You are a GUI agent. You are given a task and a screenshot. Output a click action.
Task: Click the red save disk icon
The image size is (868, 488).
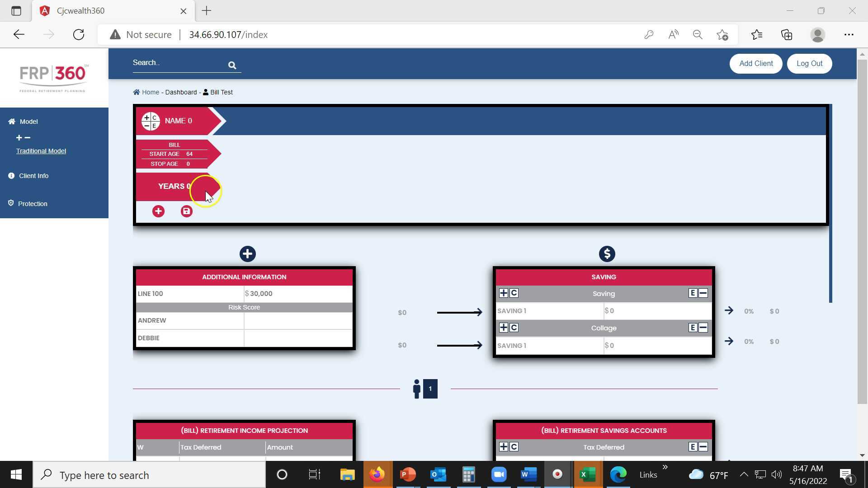[186, 211]
